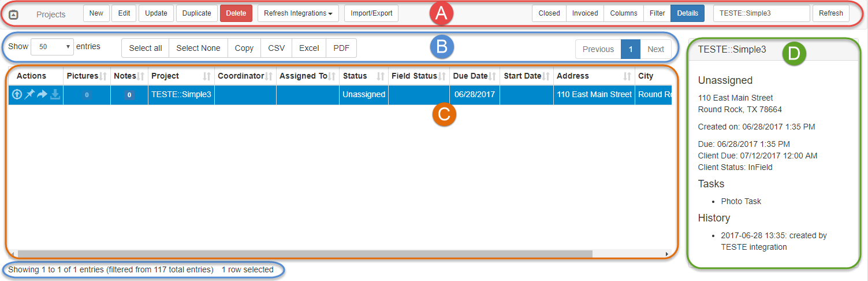This screenshot has height=281, width=868.
Task: Focus the search field containing TESTE::Simple3
Action: [762, 13]
